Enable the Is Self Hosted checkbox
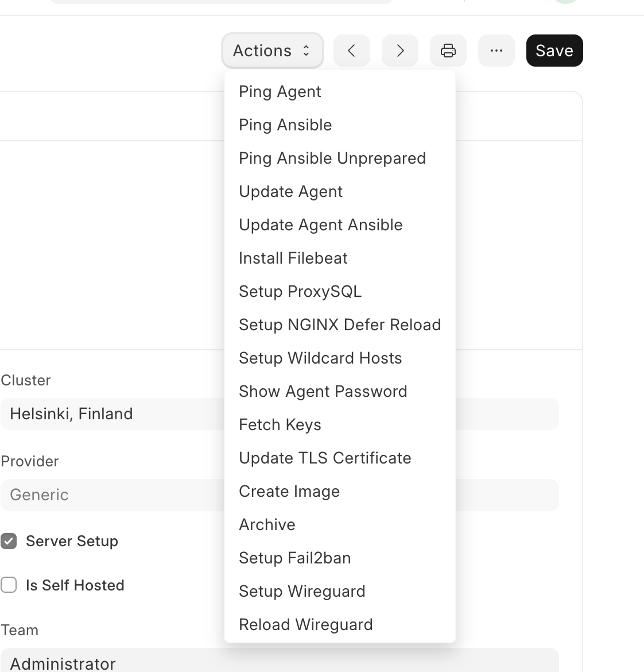This screenshot has width=644, height=672. (9, 585)
